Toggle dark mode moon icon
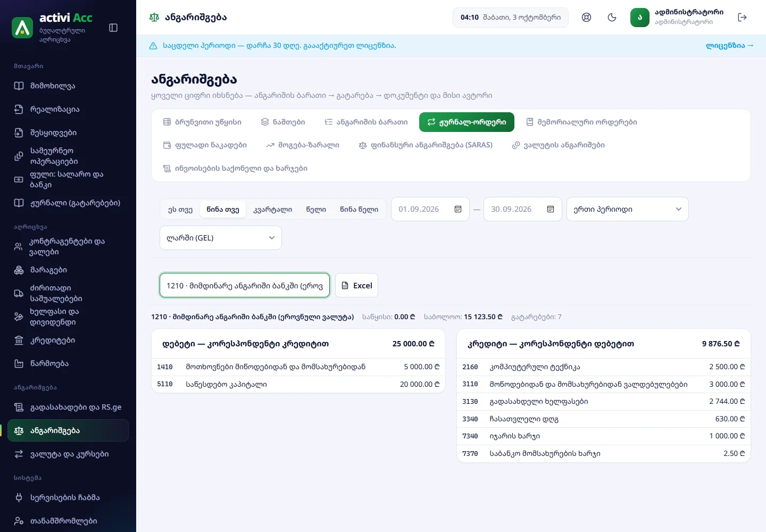766x532 pixels. pyautogui.click(x=612, y=18)
